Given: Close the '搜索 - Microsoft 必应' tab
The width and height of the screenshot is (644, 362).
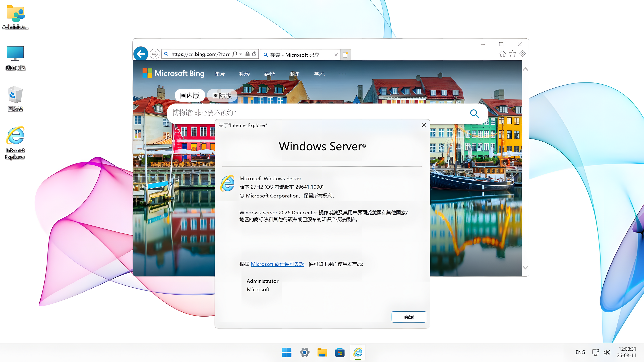Looking at the screenshot, I should (x=336, y=55).
